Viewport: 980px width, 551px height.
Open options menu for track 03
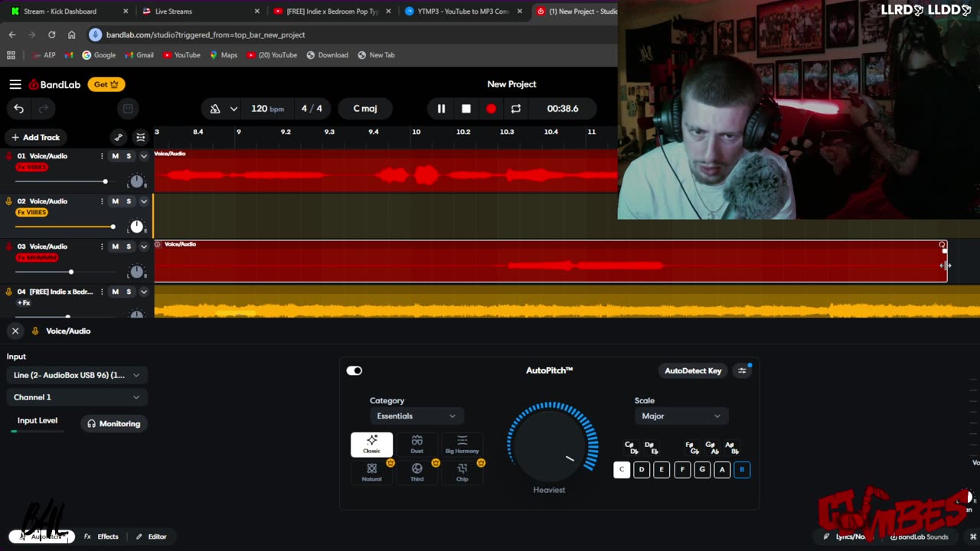[102, 246]
